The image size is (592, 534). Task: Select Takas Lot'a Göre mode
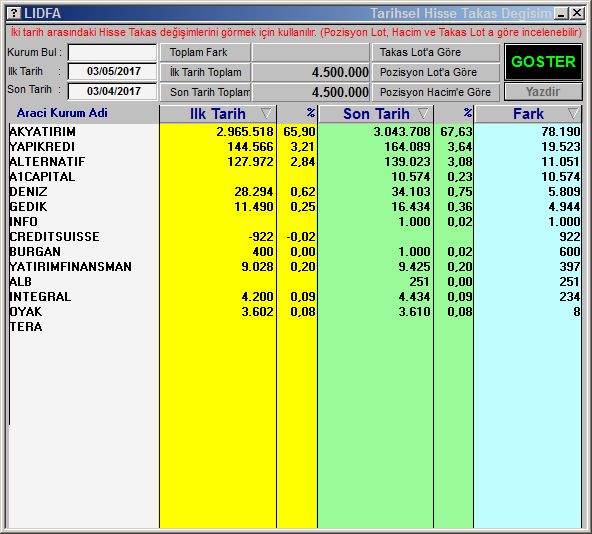tap(436, 52)
